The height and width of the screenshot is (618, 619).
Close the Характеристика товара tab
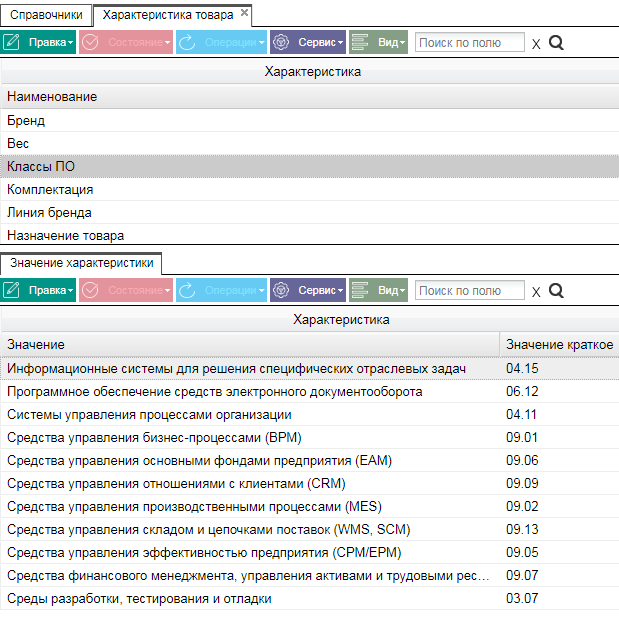coord(244,13)
